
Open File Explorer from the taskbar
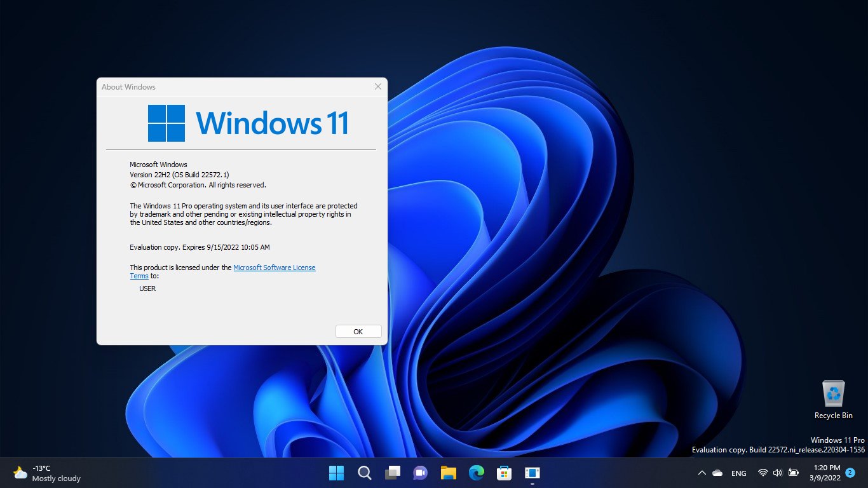coord(449,473)
